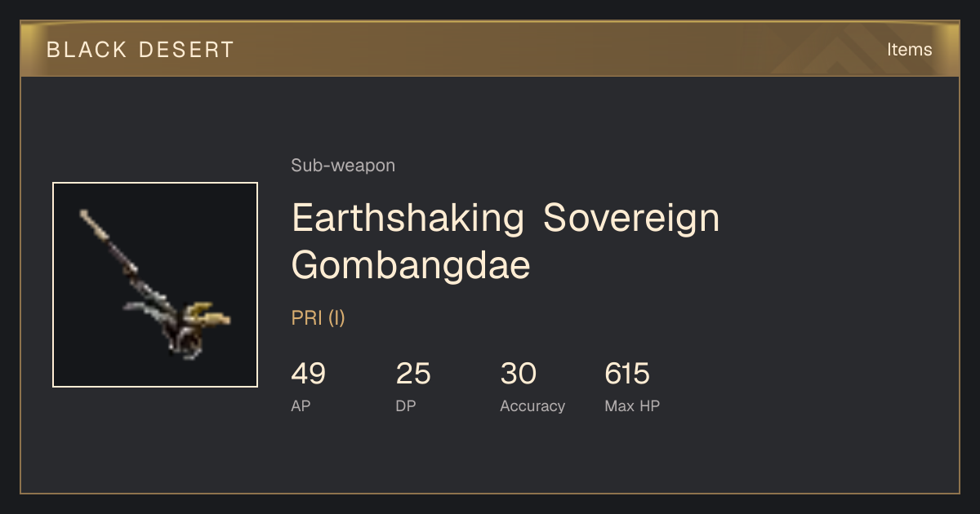The image size is (980, 514).
Task: Click the white thumbnail frame border
Action: tap(155, 183)
